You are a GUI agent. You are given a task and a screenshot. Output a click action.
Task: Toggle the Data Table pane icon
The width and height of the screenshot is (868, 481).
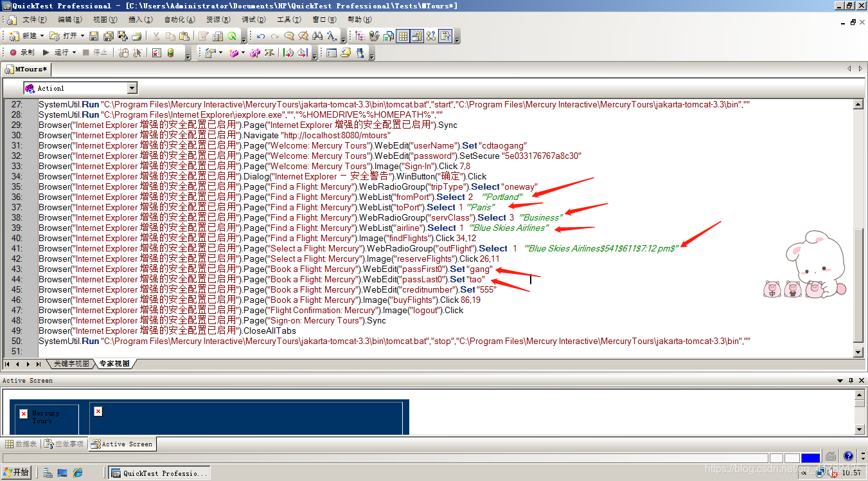(403, 36)
